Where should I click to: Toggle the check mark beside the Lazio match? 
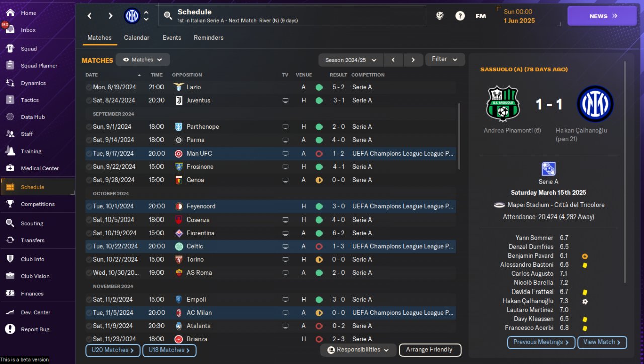[x=89, y=87]
